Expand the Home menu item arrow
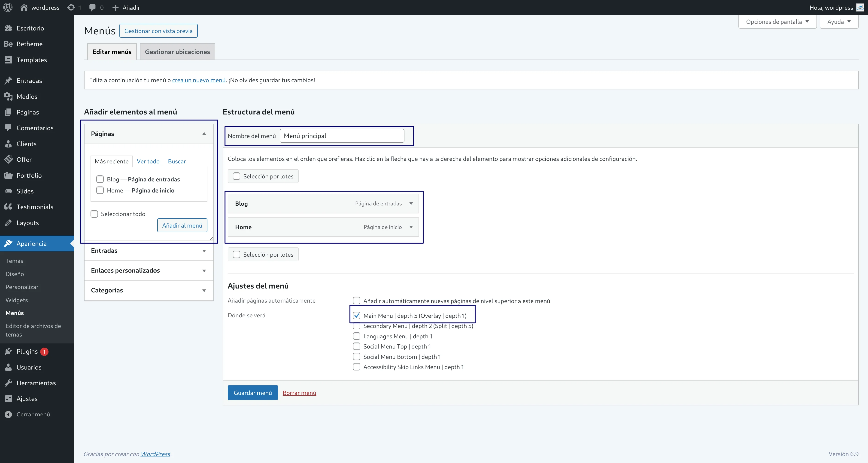868x463 pixels. click(411, 227)
